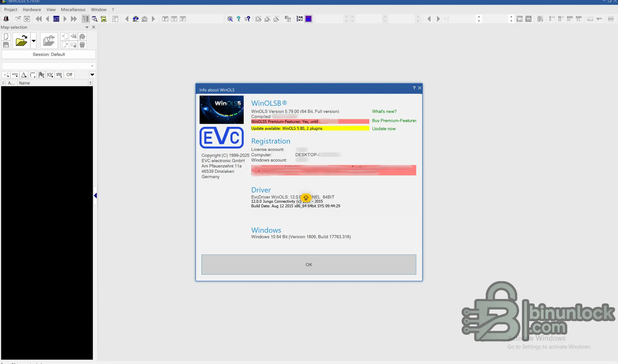
Task: Collapse side panel with blue arrow handle
Action: click(x=95, y=196)
